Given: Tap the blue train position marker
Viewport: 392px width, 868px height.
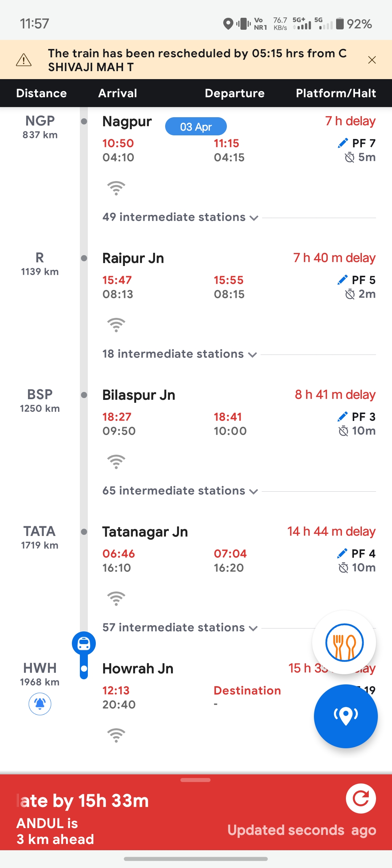Looking at the screenshot, I should click(x=84, y=644).
